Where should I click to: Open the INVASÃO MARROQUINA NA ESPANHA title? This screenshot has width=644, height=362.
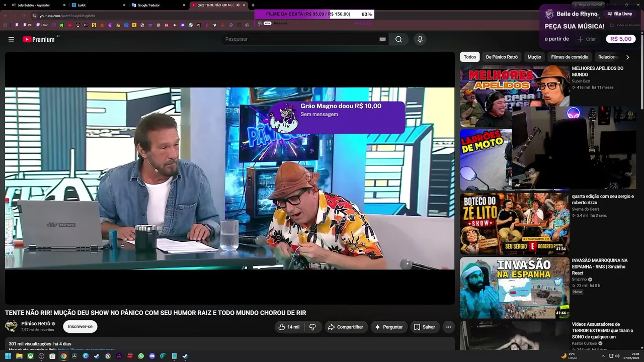(x=600, y=266)
